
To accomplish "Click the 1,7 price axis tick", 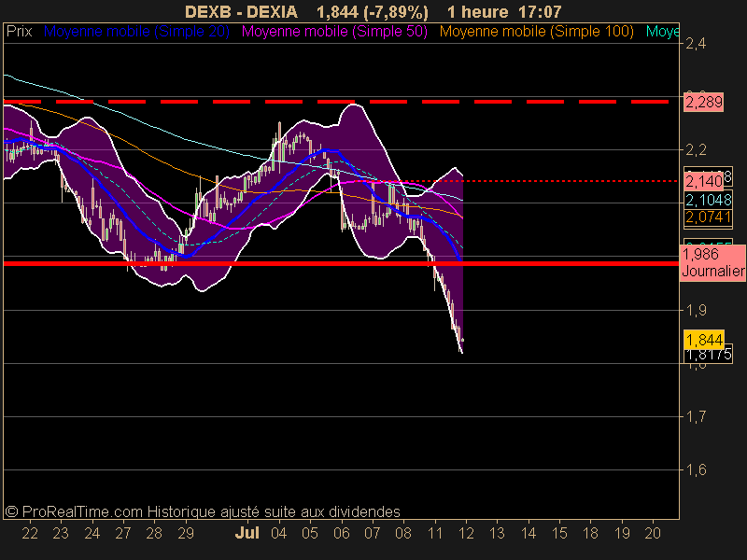I will (x=696, y=416).
